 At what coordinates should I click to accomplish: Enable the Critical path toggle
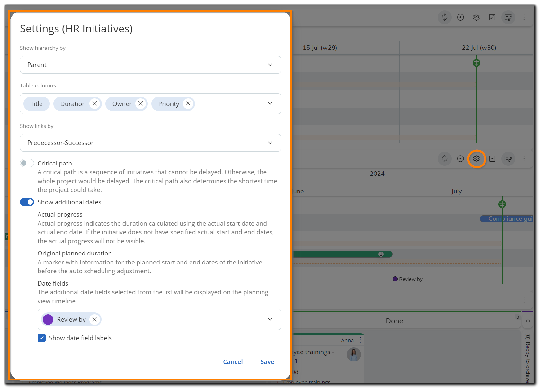coord(27,163)
